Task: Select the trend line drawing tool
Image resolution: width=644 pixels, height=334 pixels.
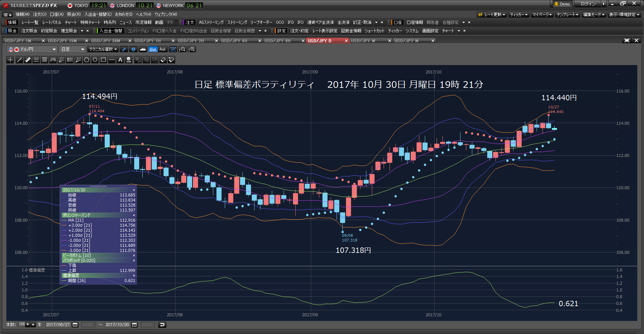Action: (x=19, y=60)
